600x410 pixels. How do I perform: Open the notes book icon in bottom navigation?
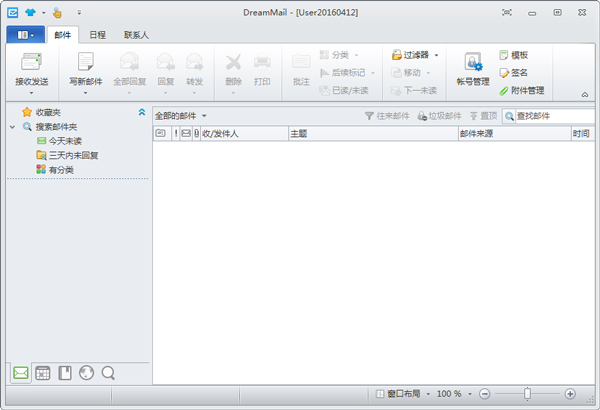(65, 372)
